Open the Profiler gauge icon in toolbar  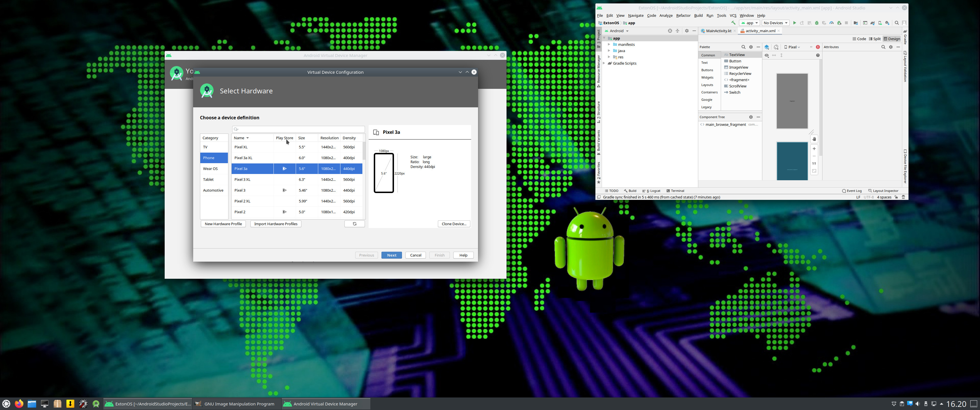click(x=832, y=23)
